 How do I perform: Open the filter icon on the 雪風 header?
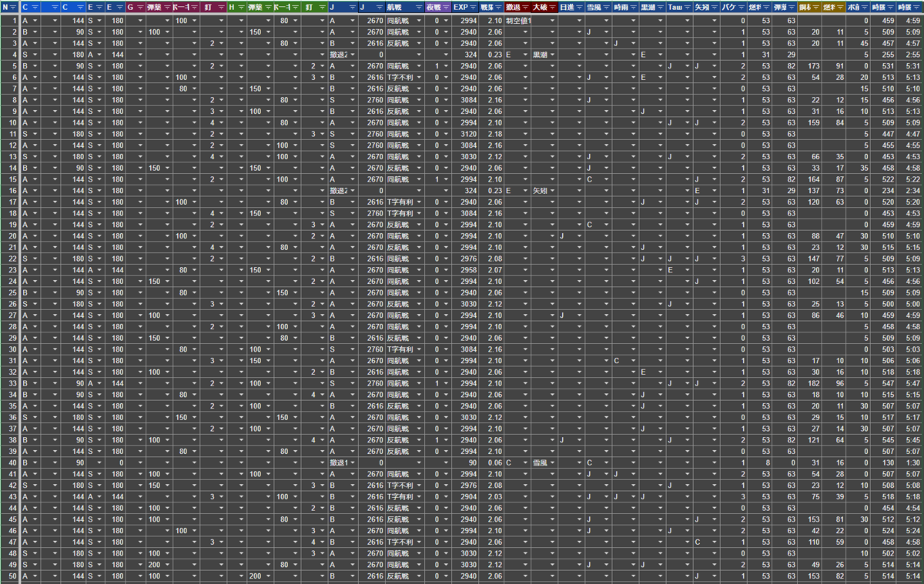[605, 7]
